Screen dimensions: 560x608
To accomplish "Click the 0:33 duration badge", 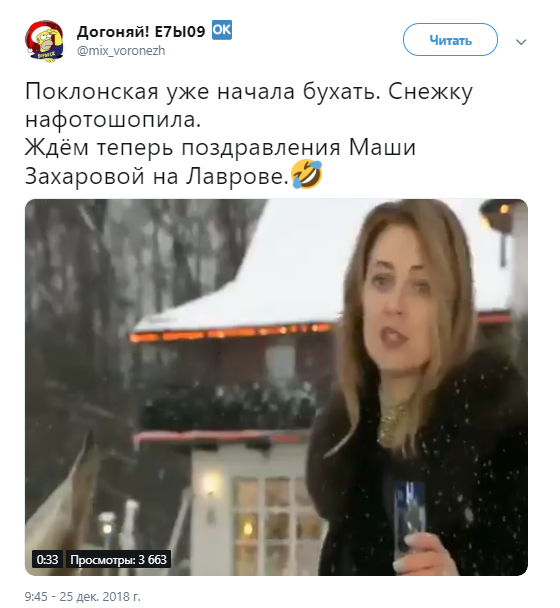I will tap(47, 560).
